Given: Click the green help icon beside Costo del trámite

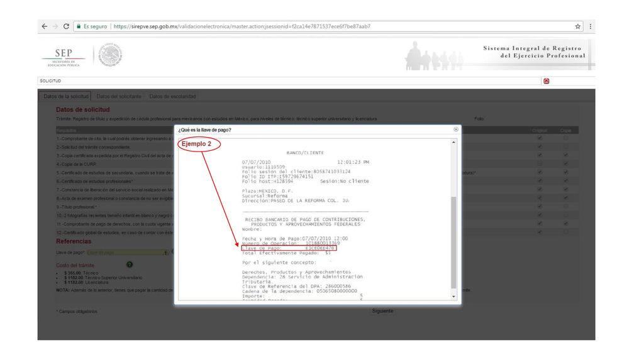Looking at the screenshot, I should click(x=130, y=265).
